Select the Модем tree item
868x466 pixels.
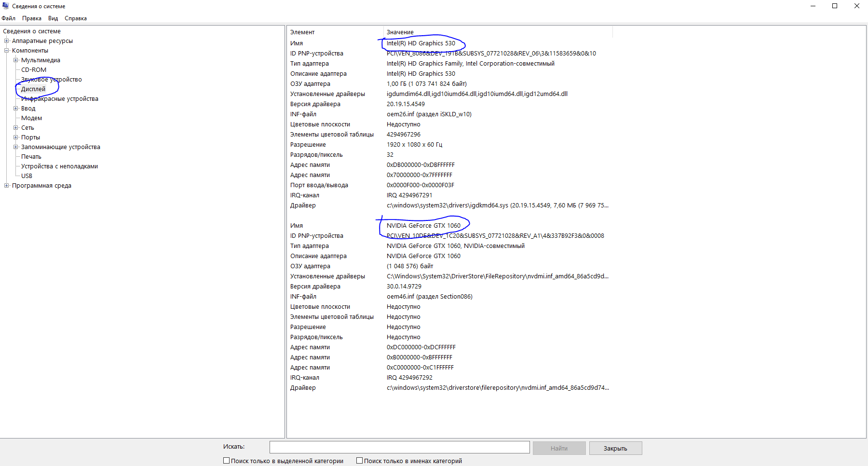(31, 118)
